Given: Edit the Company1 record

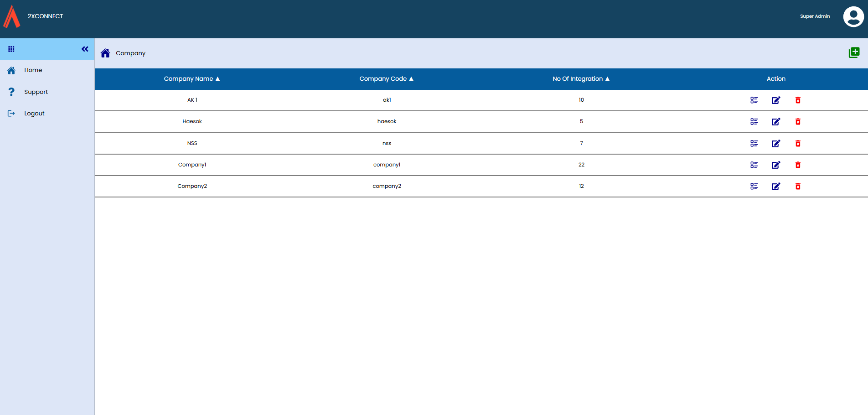Looking at the screenshot, I should [775, 165].
